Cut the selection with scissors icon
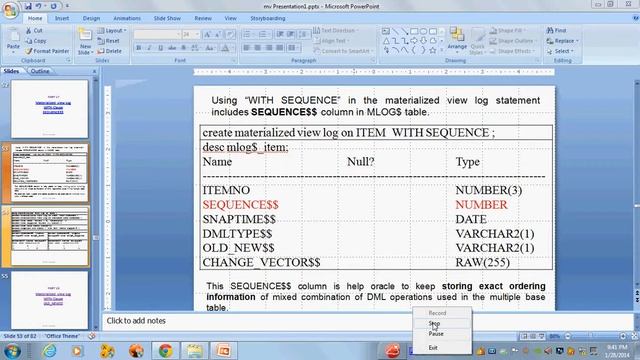640x360 pixels. pyautogui.click(x=34, y=31)
